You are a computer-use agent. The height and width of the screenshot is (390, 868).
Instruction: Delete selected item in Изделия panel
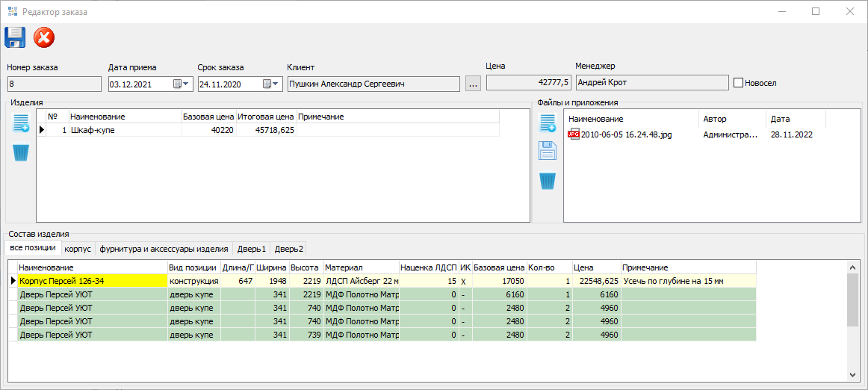(21, 152)
